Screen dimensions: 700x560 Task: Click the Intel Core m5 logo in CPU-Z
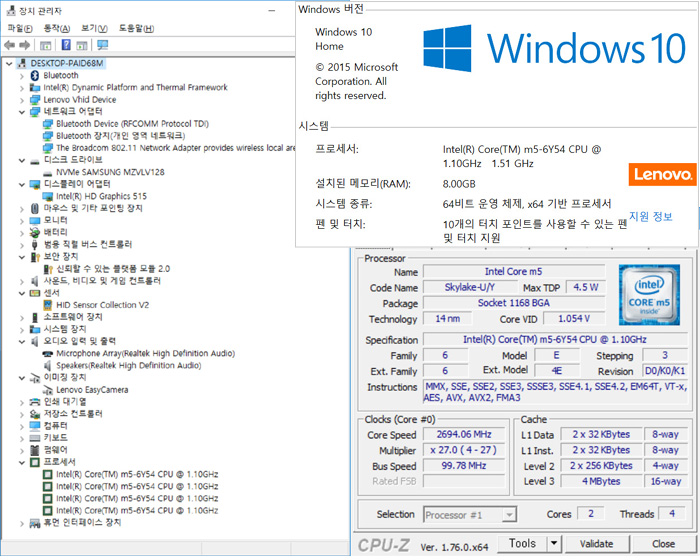click(x=649, y=295)
